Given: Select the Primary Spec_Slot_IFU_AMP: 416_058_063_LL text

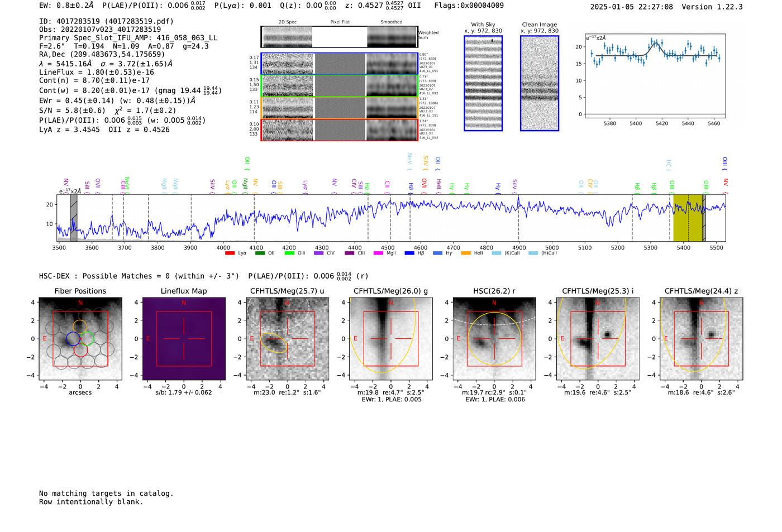Looking at the screenshot, I should 128,38.
